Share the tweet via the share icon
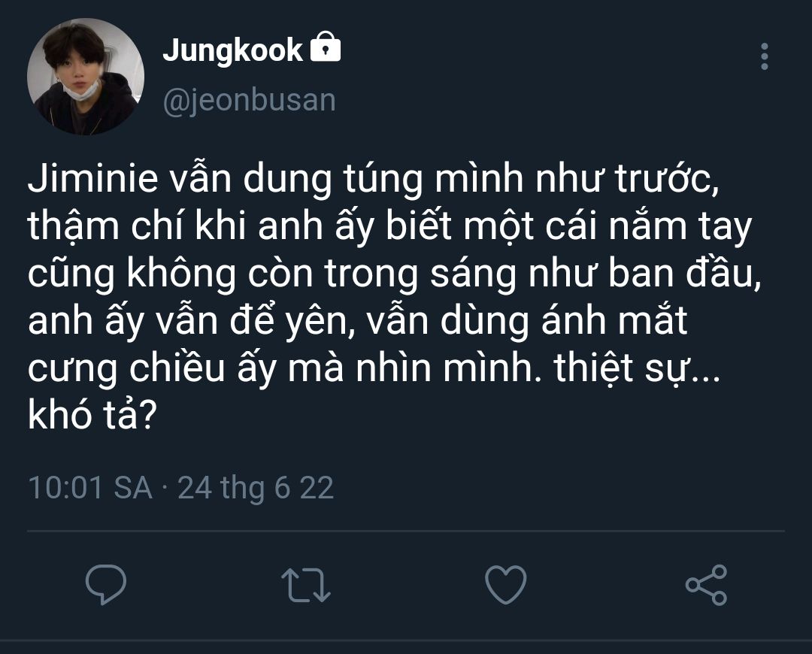 706,585
